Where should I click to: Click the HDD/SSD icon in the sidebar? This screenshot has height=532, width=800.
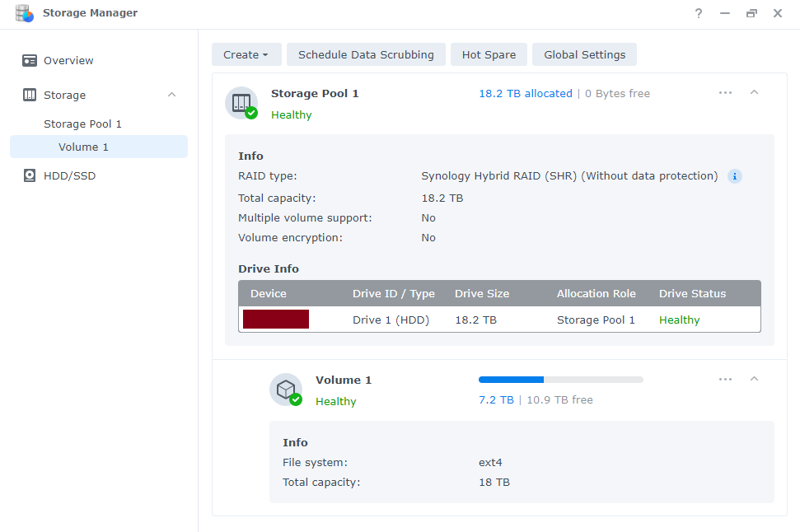30,175
